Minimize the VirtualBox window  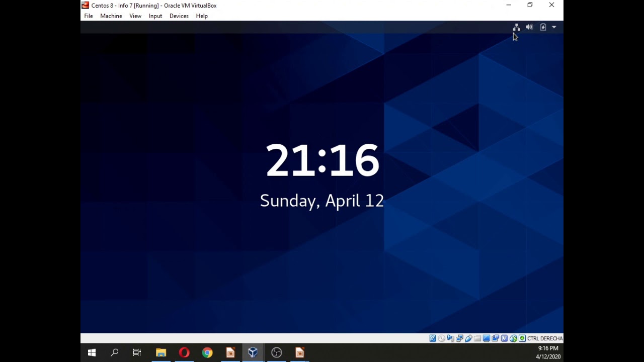click(x=509, y=5)
